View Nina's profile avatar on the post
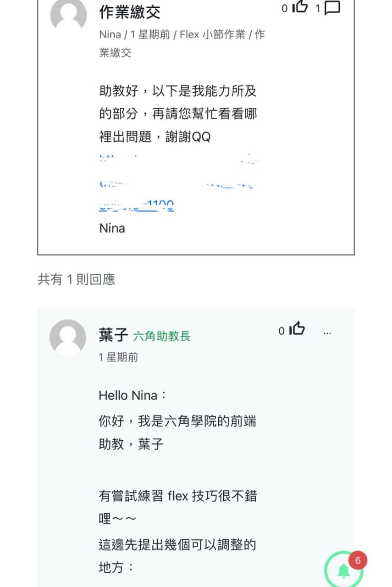The height and width of the screenshot is (587, 392). pos(68,15)
